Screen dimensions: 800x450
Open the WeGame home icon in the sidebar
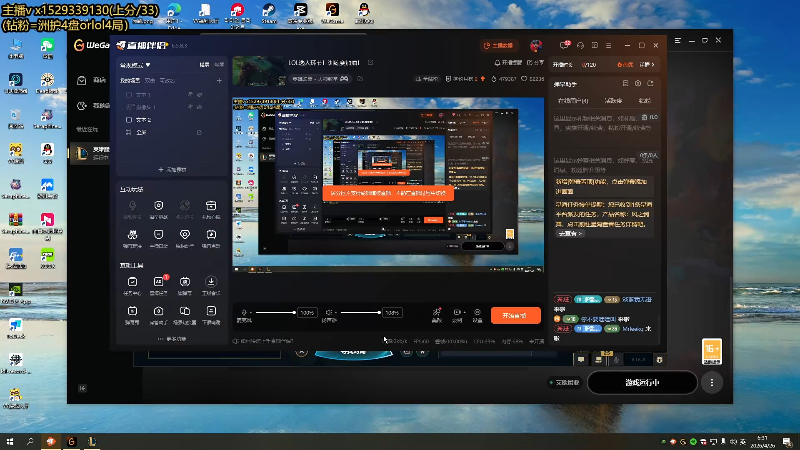[82, 81]
